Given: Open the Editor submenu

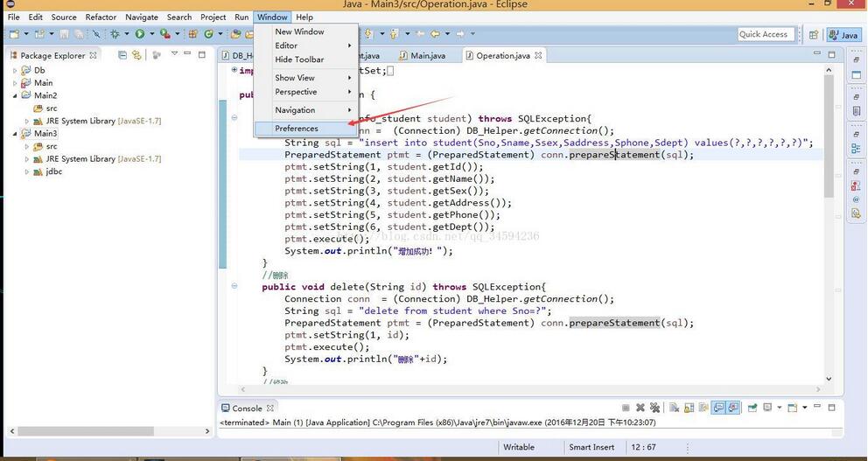Looking at the screenshot, I should click(x=305, y=45).
